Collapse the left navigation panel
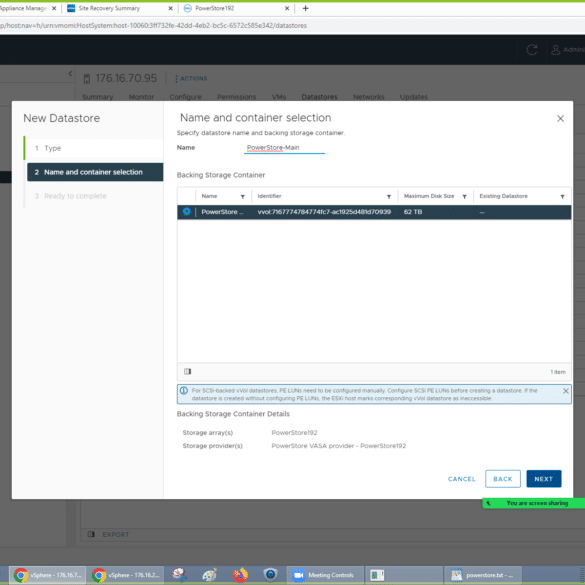The height and width of the screenshot is (585, 585). pos(71,73)
